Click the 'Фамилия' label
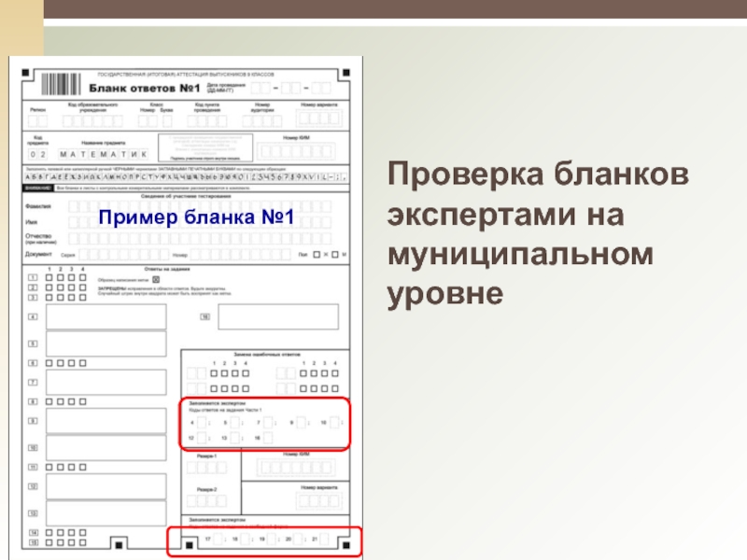Image resolution: width=747 pixels, height=560 pixels. pos(37,206)
